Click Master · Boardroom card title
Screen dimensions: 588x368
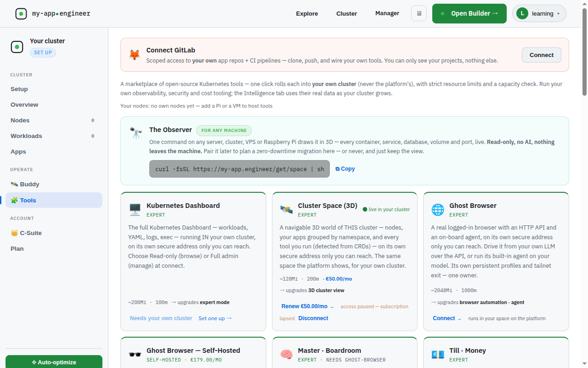tap(329, 351)
